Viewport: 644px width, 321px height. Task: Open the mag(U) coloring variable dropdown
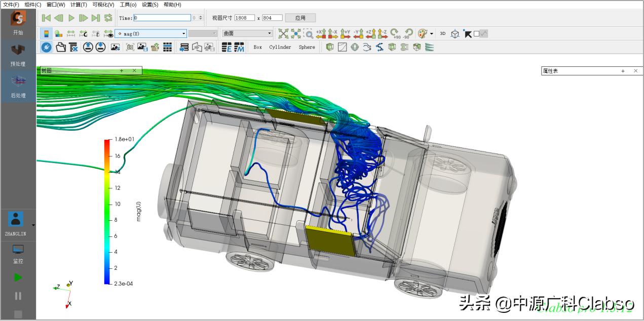tap(151, 33)
